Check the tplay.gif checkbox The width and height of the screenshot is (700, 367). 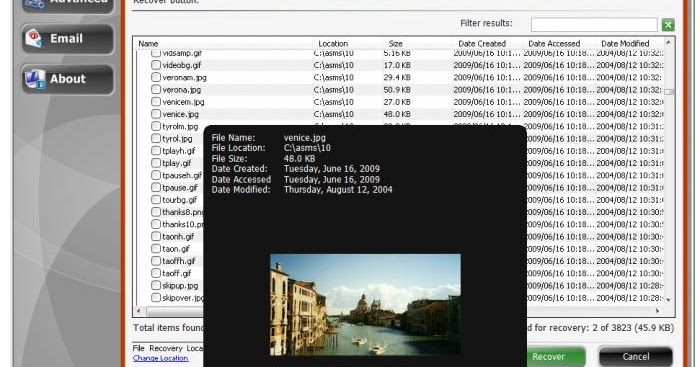(155, 163)
